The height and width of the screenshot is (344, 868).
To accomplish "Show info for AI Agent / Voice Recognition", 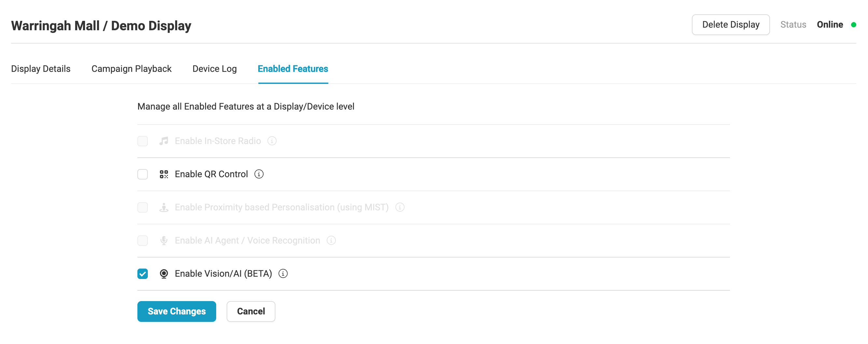I will click(x=331, y=240).
